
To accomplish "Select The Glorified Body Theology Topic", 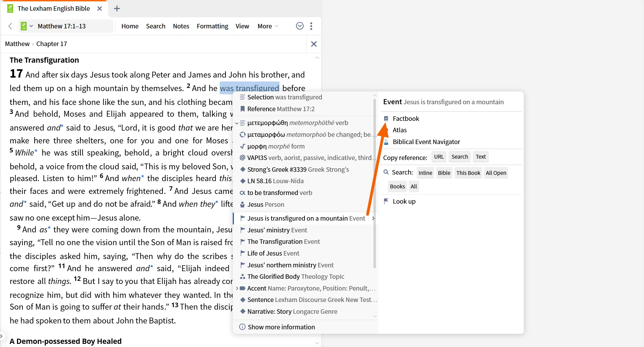I will click(305, 276).
